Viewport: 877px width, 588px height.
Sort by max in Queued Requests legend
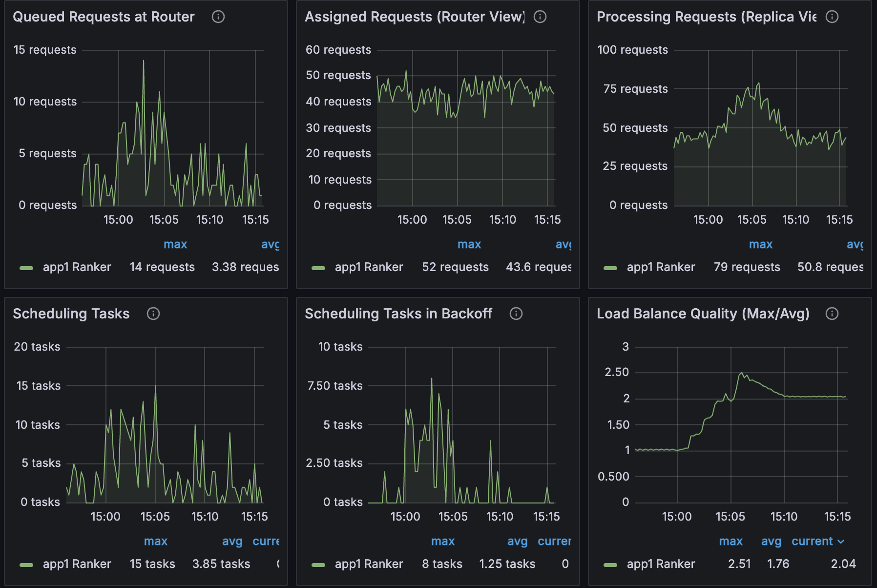point(175,244)
